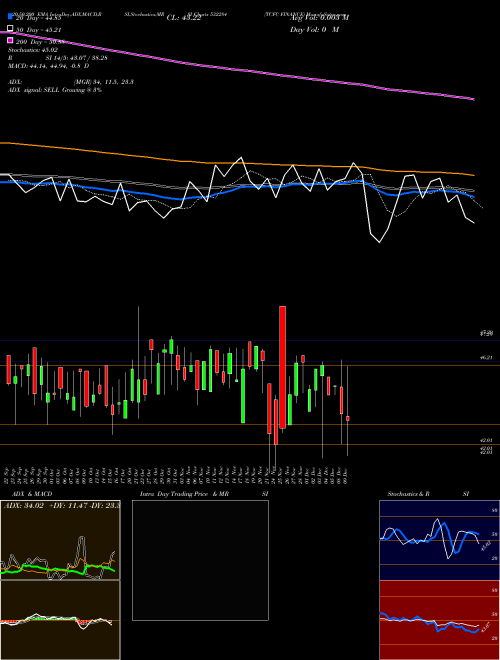
Task: Select the 50 Day legend label
Action: (x=39, y=30)
